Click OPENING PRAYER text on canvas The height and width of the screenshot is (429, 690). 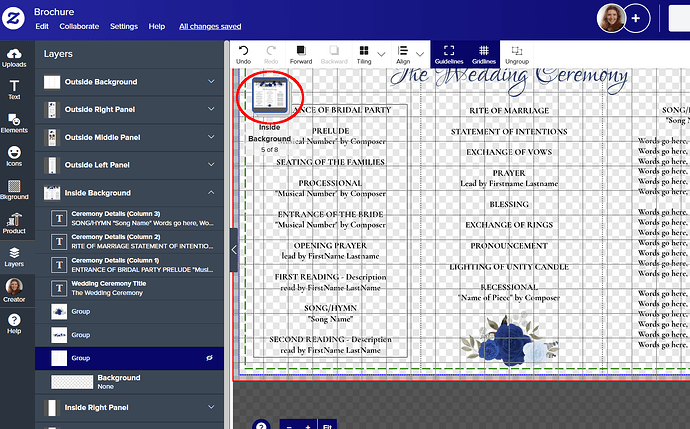coord(330,246)
